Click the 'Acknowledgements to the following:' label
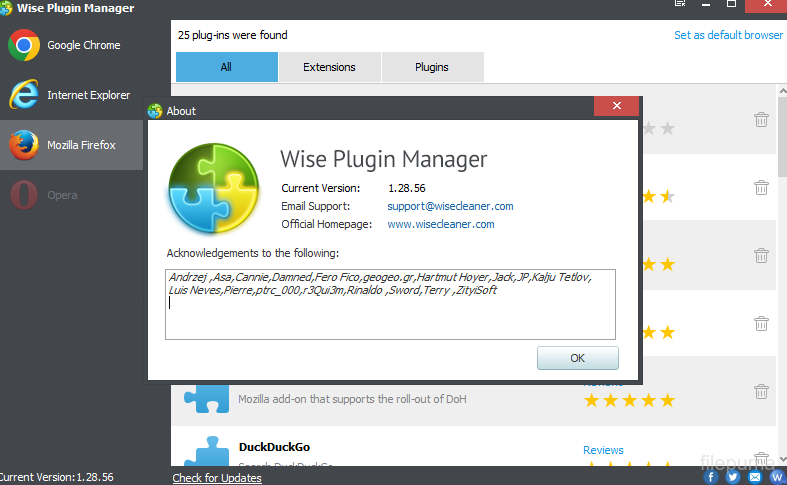Image resolution: width=787 pixels, height=485 pixels. [x=252, y=253]
